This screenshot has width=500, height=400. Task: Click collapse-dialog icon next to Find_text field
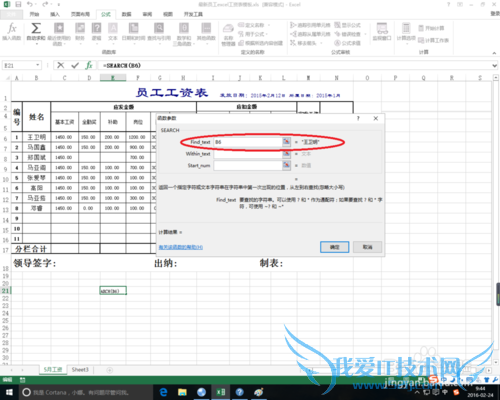click(x=286, y=142)
